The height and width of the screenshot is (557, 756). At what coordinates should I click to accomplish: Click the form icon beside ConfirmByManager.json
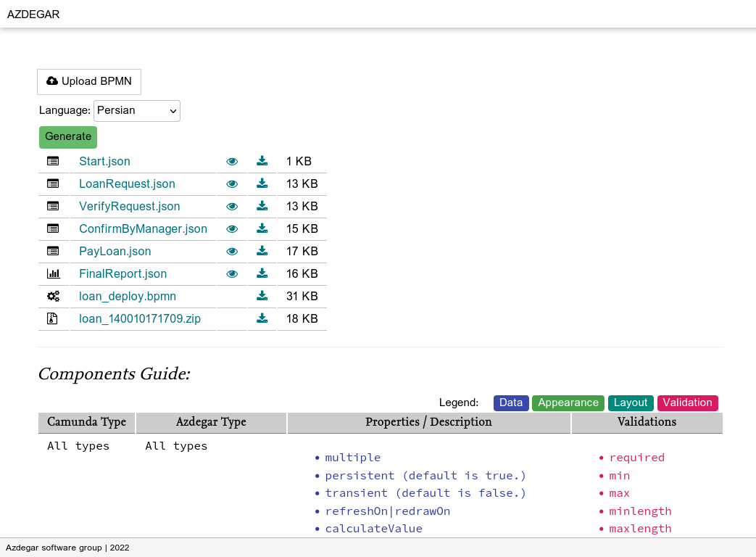53,228
